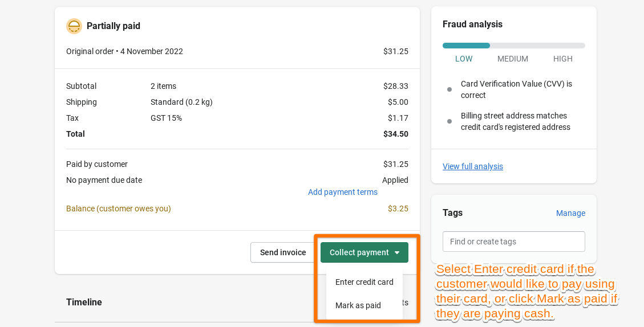Click the Fraud analysis heading
This screenshot has width=644, height=327.
tap(472, 24)
